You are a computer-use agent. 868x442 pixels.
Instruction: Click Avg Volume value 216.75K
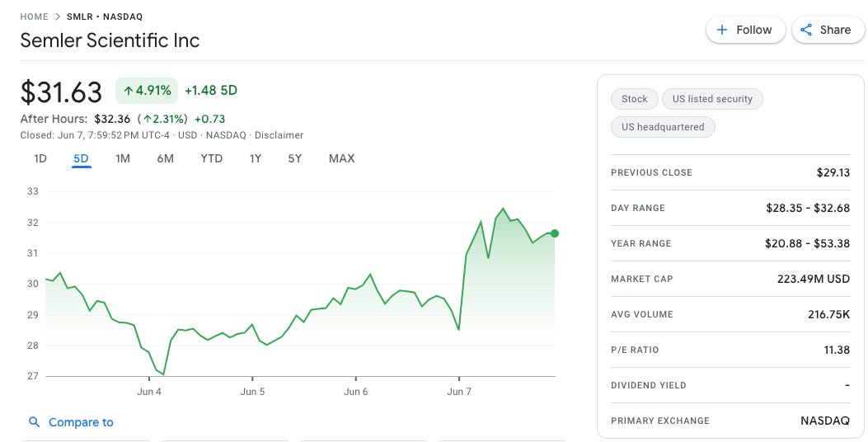(829, 314)
